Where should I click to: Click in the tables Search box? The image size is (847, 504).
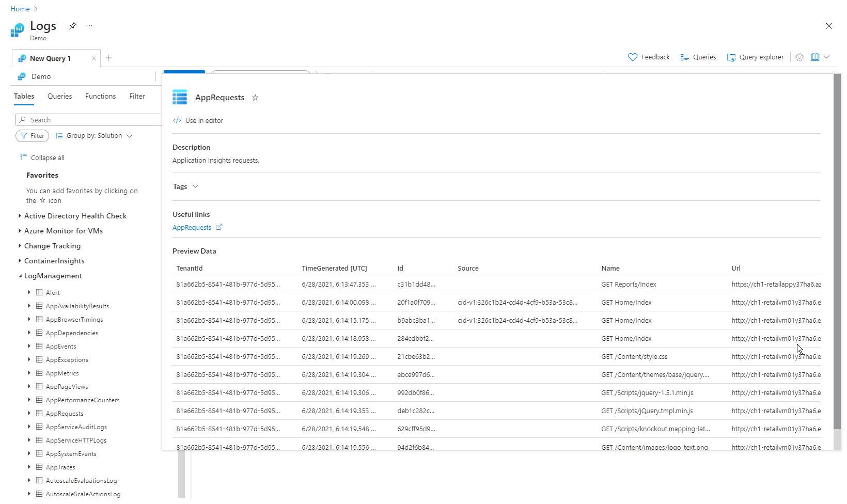coord(89,120)
